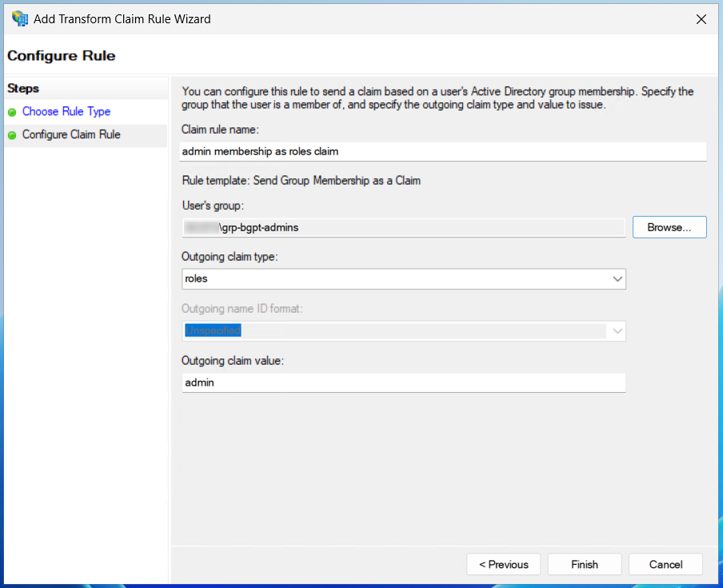This screenshot has height=588, width=723.
Task: Click the Claim rule name label
Action: [220, 130]
